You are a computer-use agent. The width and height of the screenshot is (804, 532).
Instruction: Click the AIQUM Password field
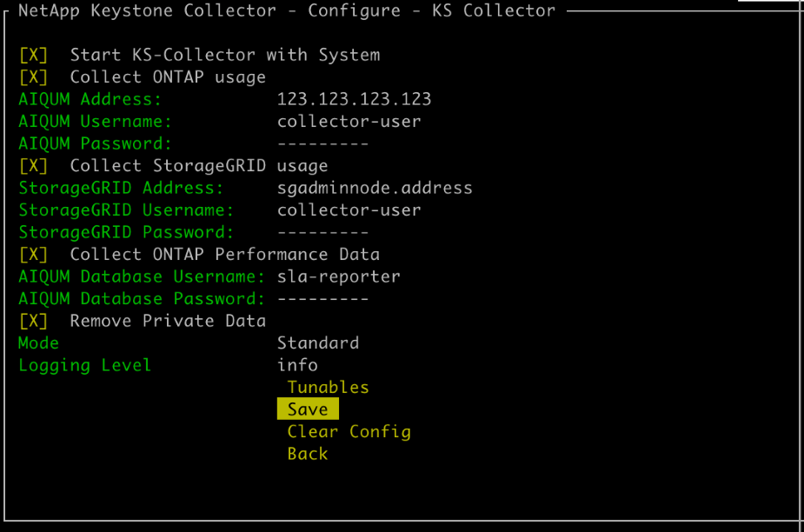click(x=322, y=143)
